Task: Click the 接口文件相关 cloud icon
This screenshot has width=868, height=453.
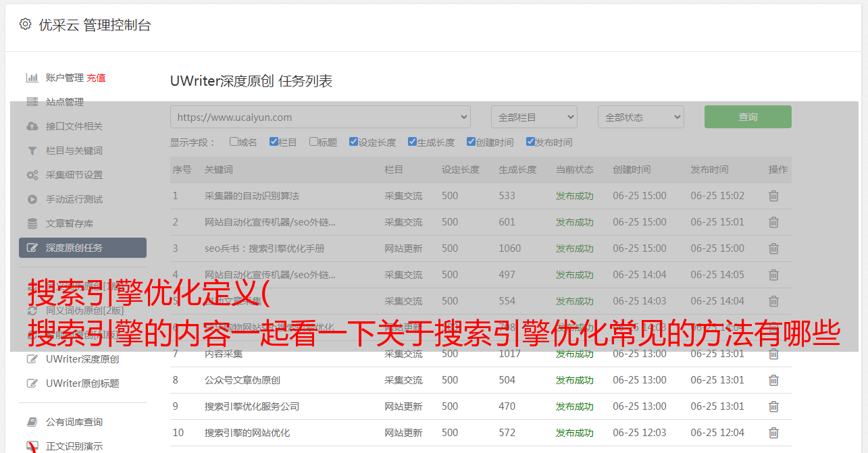Action: point(32,126)
